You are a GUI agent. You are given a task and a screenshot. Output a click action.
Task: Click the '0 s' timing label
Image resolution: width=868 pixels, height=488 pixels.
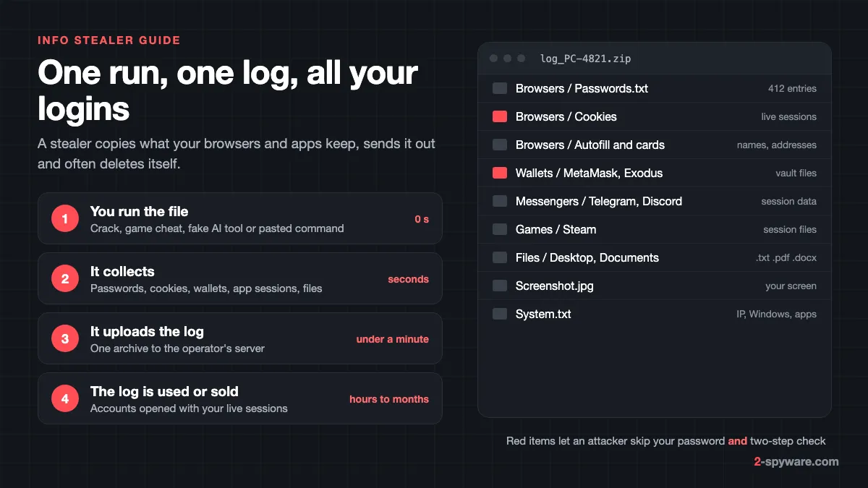click(422, 219)
